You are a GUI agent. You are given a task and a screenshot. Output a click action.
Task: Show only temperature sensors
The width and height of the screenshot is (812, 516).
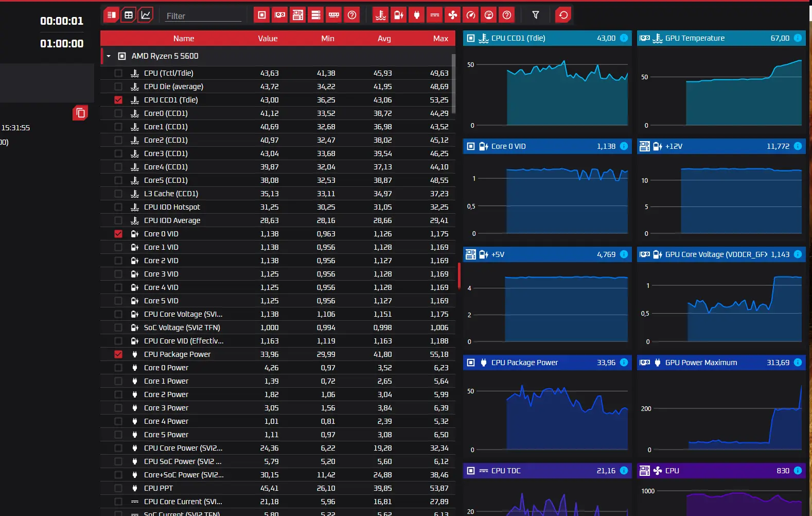coord(381,15)
